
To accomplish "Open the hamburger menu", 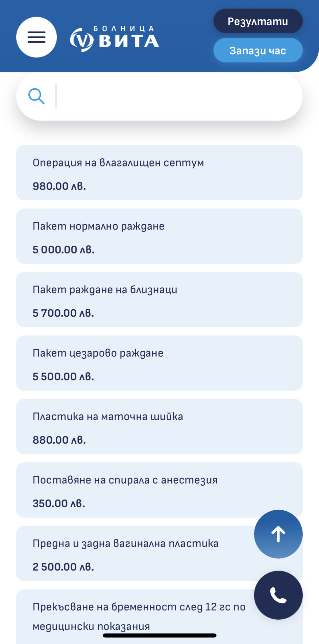I will 36,37.
